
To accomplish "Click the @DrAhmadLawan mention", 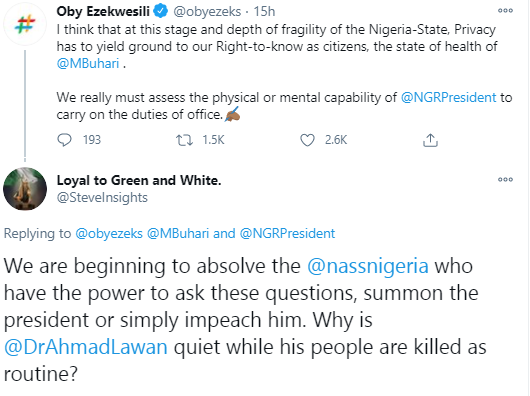I will pyautogui.click(x=86, y=347).
